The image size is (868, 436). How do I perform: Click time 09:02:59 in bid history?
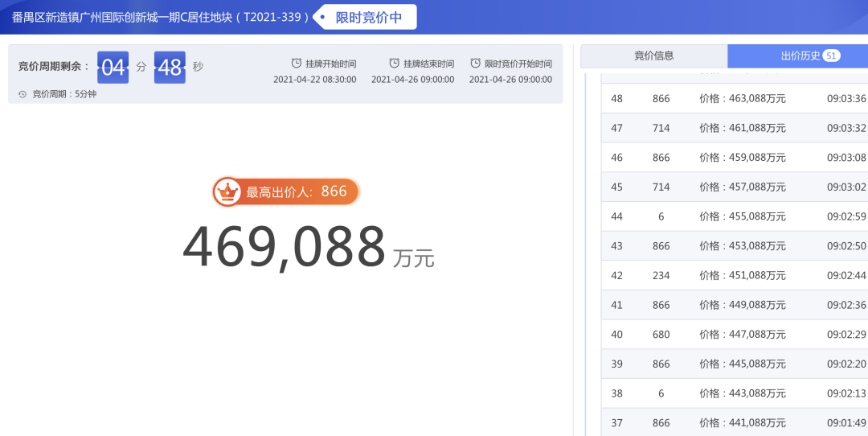[x=846, y=216]
